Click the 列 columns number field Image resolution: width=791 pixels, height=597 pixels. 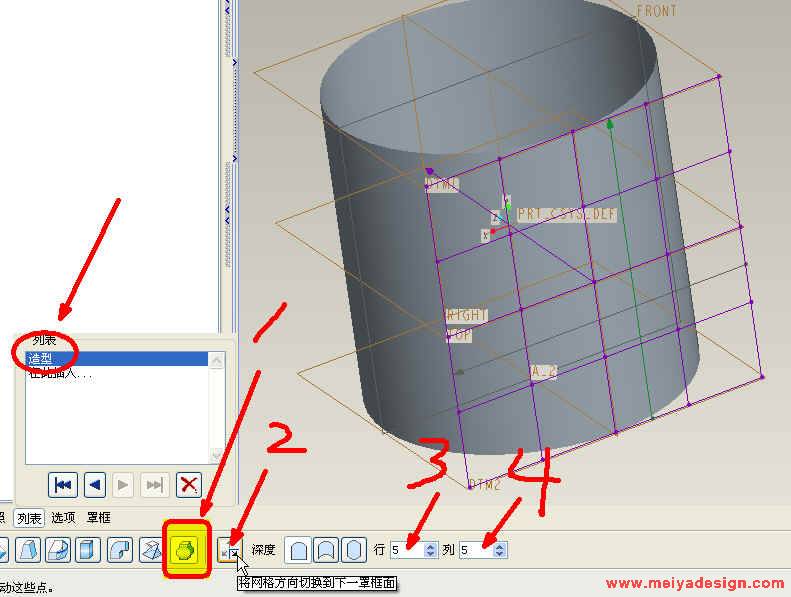tap(475, 550)
